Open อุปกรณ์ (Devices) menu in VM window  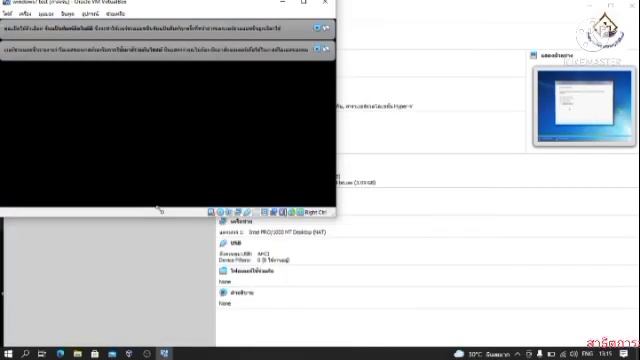pyautogui.click(x=90, y=14)
